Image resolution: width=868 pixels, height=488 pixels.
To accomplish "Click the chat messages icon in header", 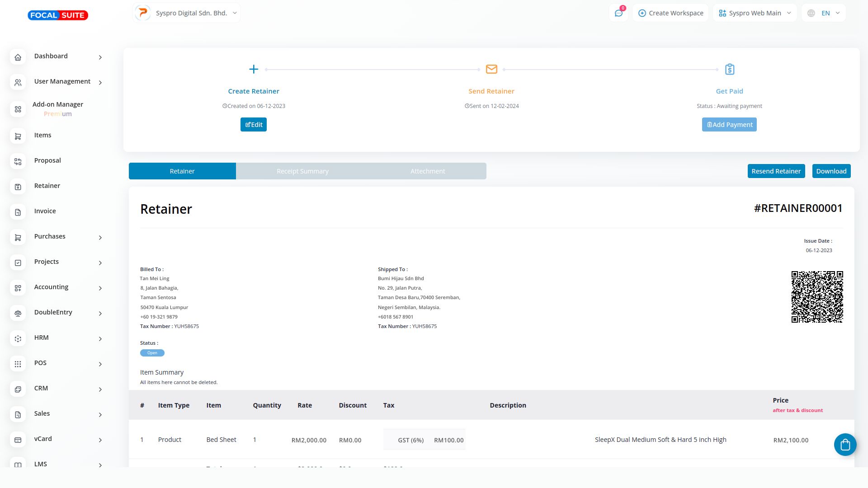I will click(x=618, y=13).
